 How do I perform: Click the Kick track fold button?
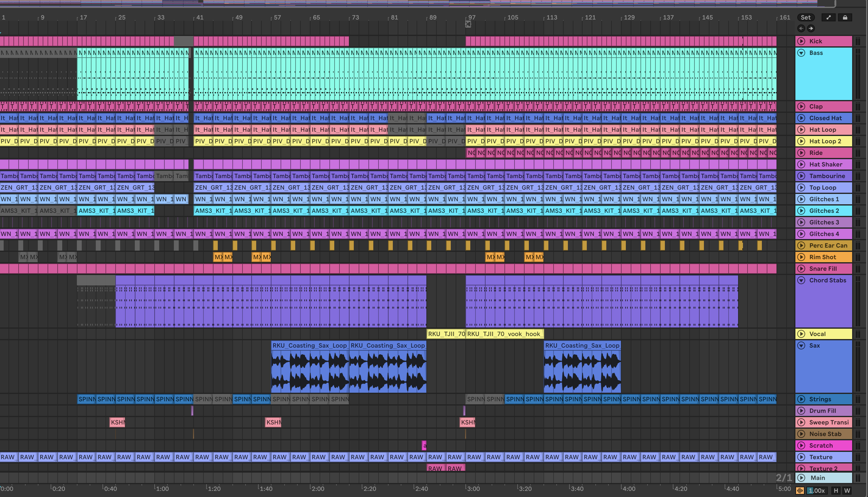[x=801, y=41]
